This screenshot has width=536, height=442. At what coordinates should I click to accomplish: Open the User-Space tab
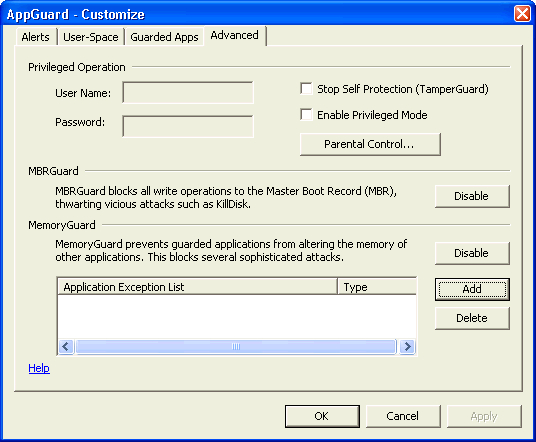click(x=91, y=37)
